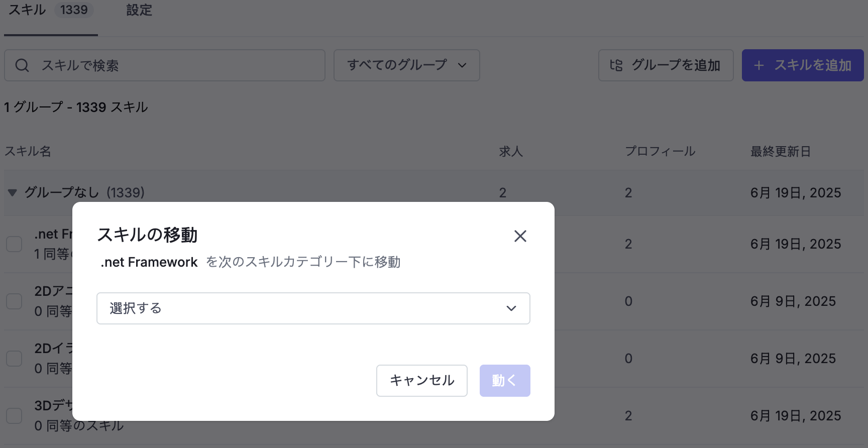This screenshot has height=448, width=868.
Task: Tick the checkbox for .net Framework row
Action: point(14,244)
